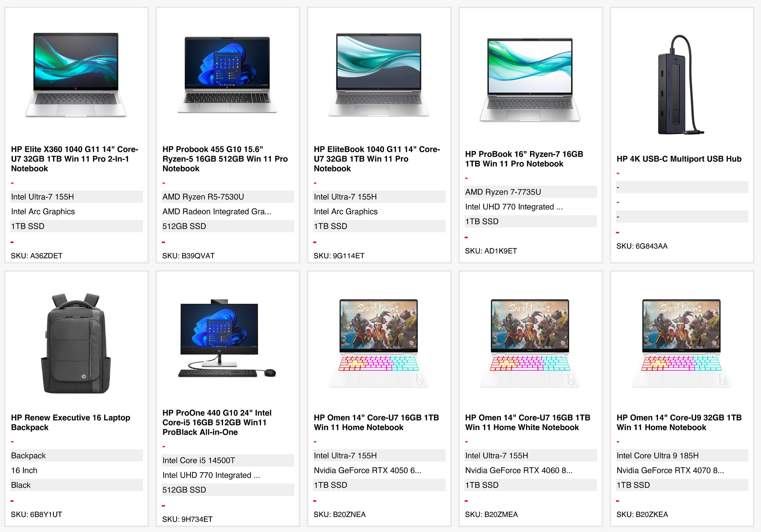The height and width of the screenshot is (532, 761).
Task: Click the USB-C Multiport Hub product image
Action: 681,84
